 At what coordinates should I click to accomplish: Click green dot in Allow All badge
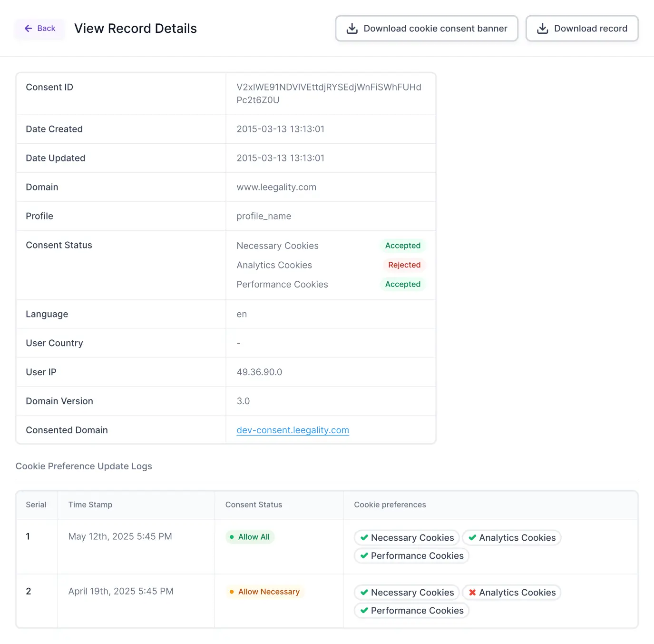pos(232,537)
